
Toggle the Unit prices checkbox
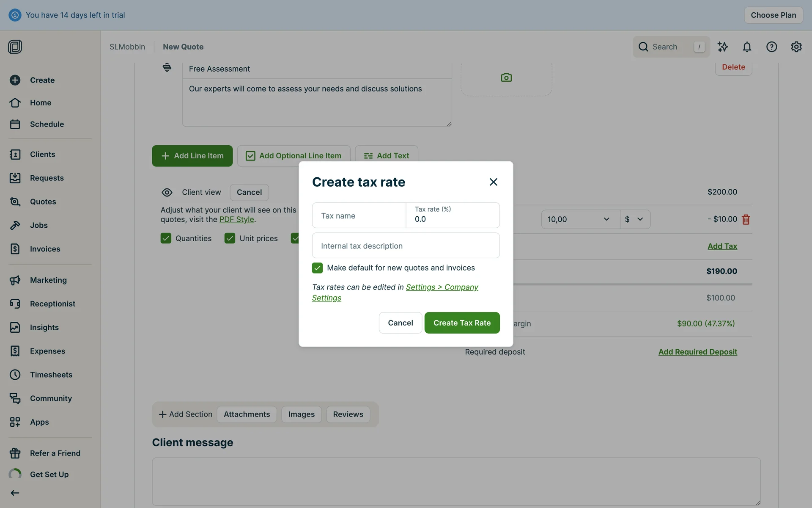click(x=230, y=238)
